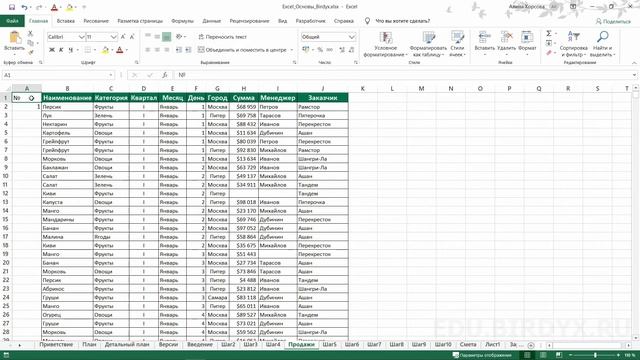The width and height of the screenshot is (640, 360).
Task: Decrease font size with smaller A icon
Action: coord(132,37)
